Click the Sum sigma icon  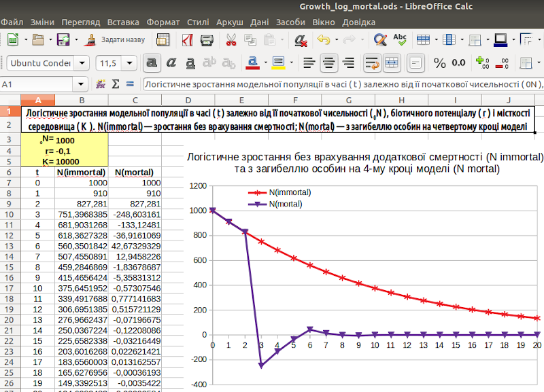tap(116, 84)
